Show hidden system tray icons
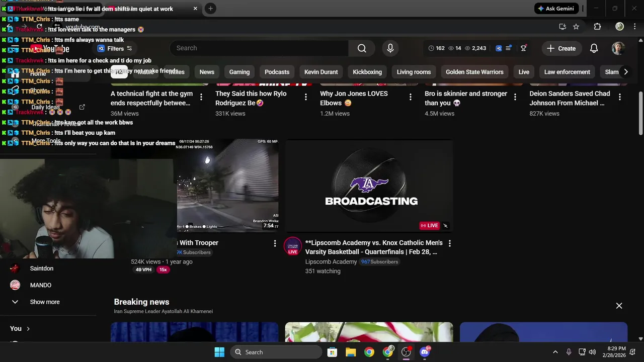Image resolution: width=644 pixels, height=362 pixels. 555,352
